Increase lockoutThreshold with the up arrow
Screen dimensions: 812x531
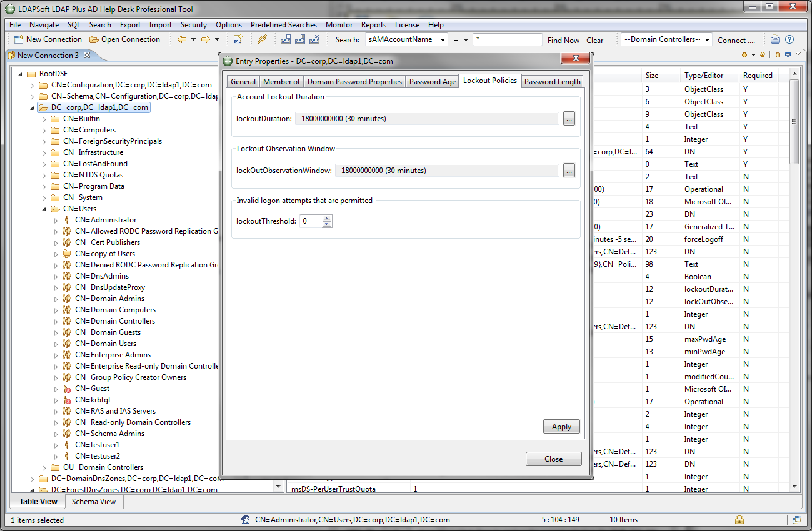pos(327,218)
